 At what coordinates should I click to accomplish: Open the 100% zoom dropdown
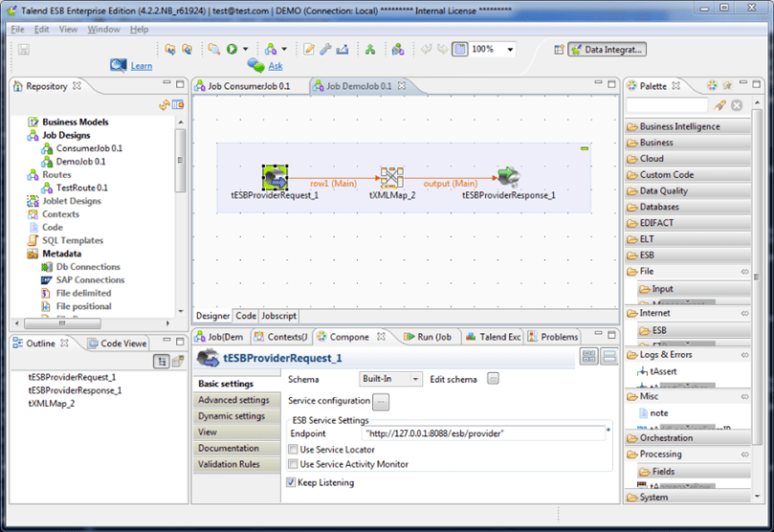tap(510, 50)
